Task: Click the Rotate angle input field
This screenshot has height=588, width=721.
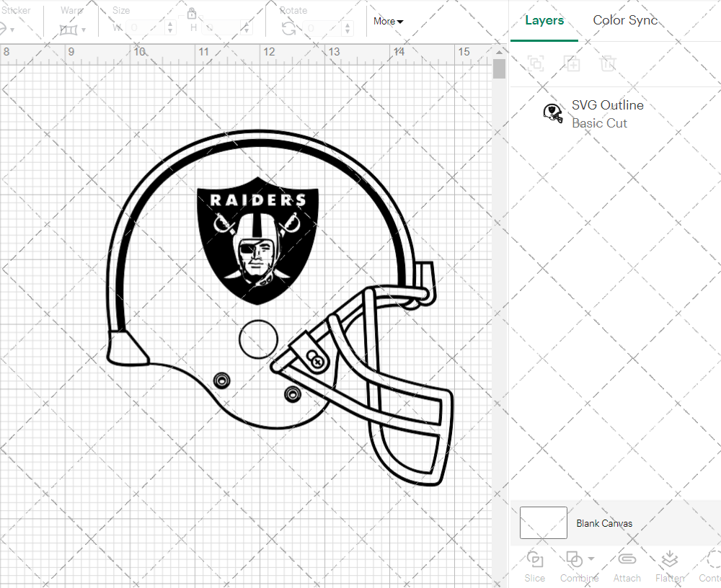Action: tap(323, 28)
